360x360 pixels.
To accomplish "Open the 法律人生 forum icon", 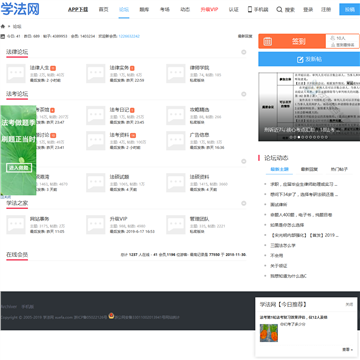I will (x=16, y=73).
